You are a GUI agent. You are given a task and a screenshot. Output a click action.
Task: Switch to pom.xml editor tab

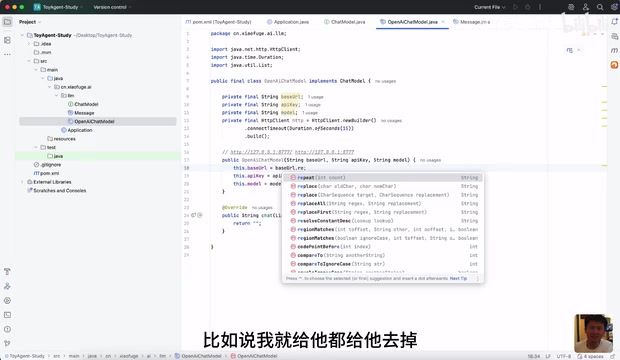(218, 22)
